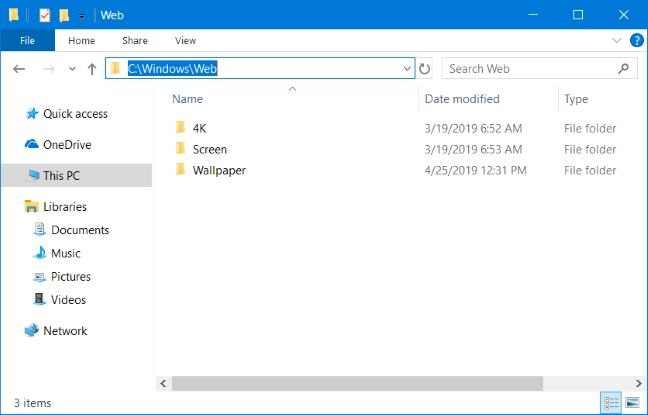Click the Search Web input box
This screenshot has height=415, width=648.
pos(539,69)
